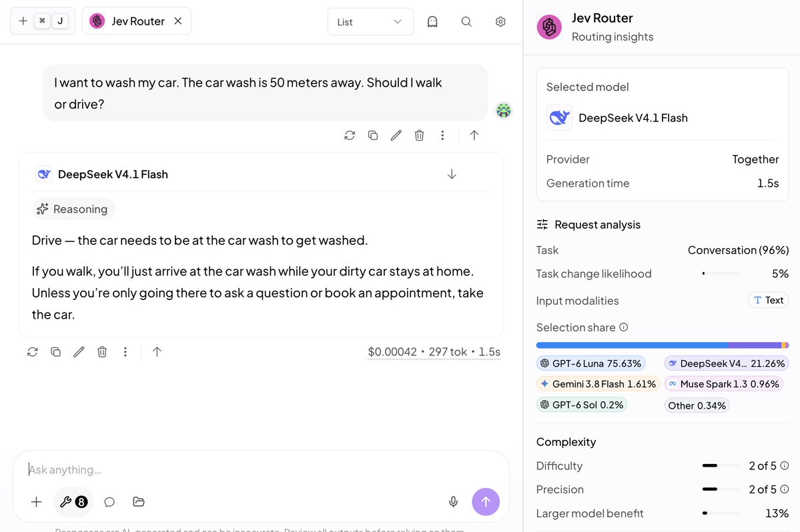Viewport: 800px width, 532px height.
Task: Open the folder icon in composer
Action: click(x=139, y=502)
